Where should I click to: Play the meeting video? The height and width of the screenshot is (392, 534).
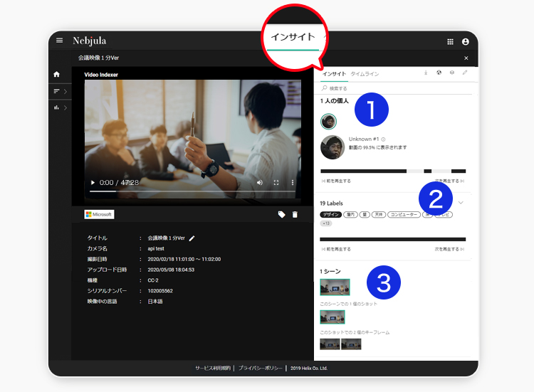coord(93,183)
